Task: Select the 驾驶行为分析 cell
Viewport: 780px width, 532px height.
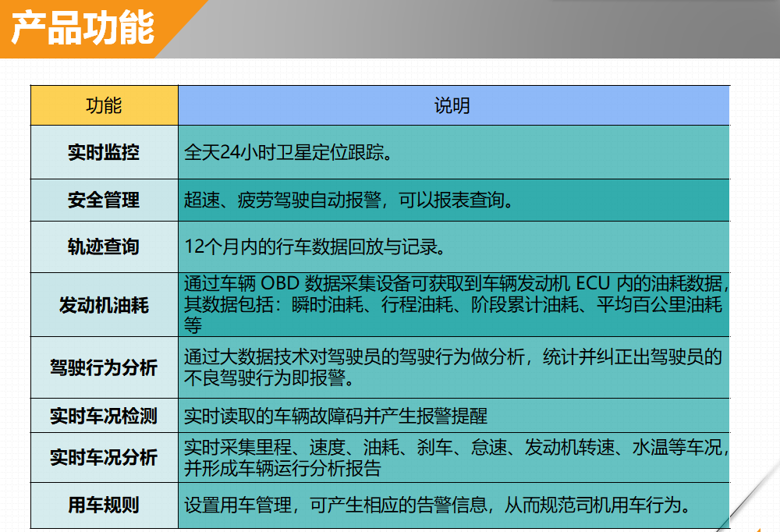Action: click(x=105, y=367)
